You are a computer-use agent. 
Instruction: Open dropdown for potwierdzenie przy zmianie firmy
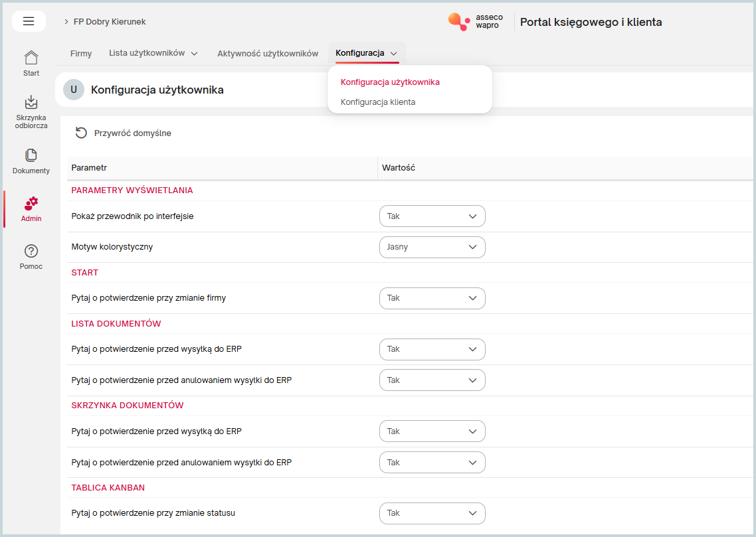tap(432, 298)
